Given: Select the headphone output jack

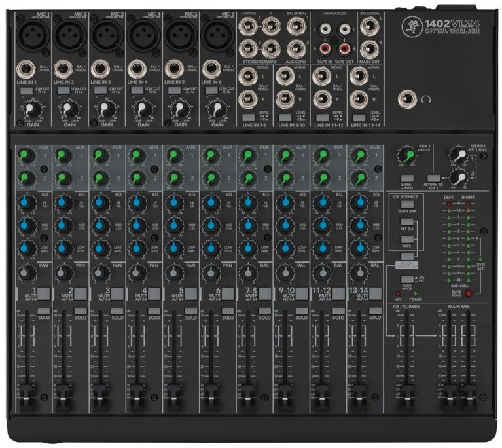Looking at the screenshot, I should (x=407, y=100).
